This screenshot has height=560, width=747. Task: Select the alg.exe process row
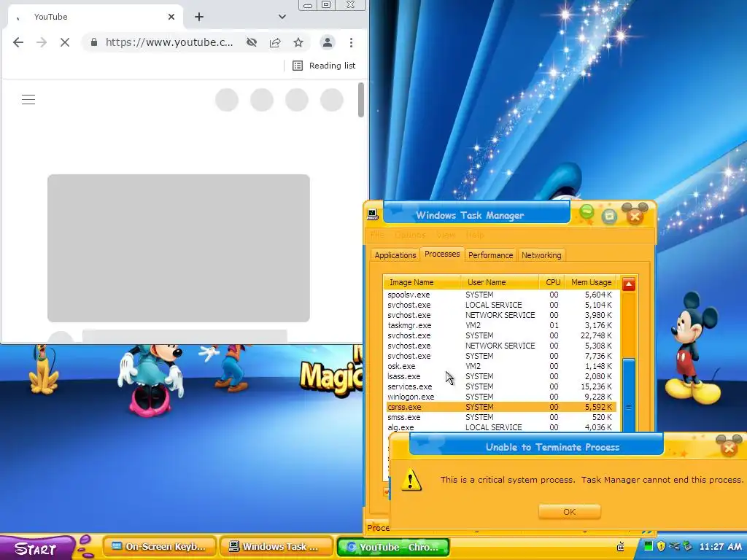(x=501, y=427)
